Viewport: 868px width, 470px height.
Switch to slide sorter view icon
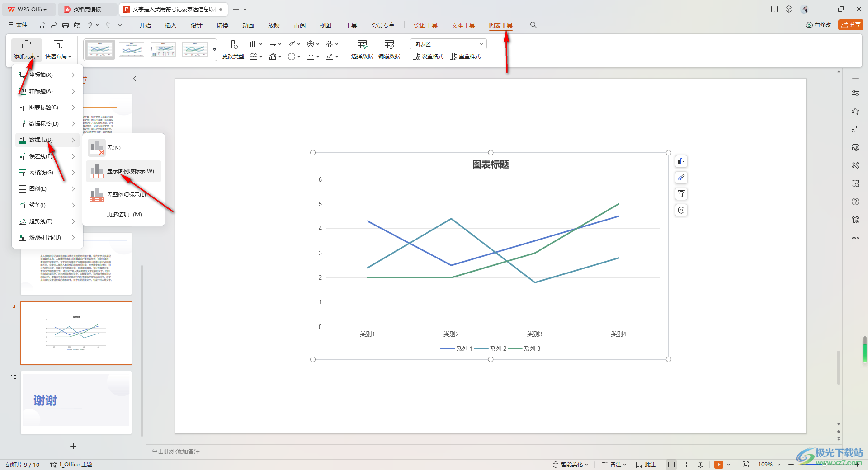[686, 465]
